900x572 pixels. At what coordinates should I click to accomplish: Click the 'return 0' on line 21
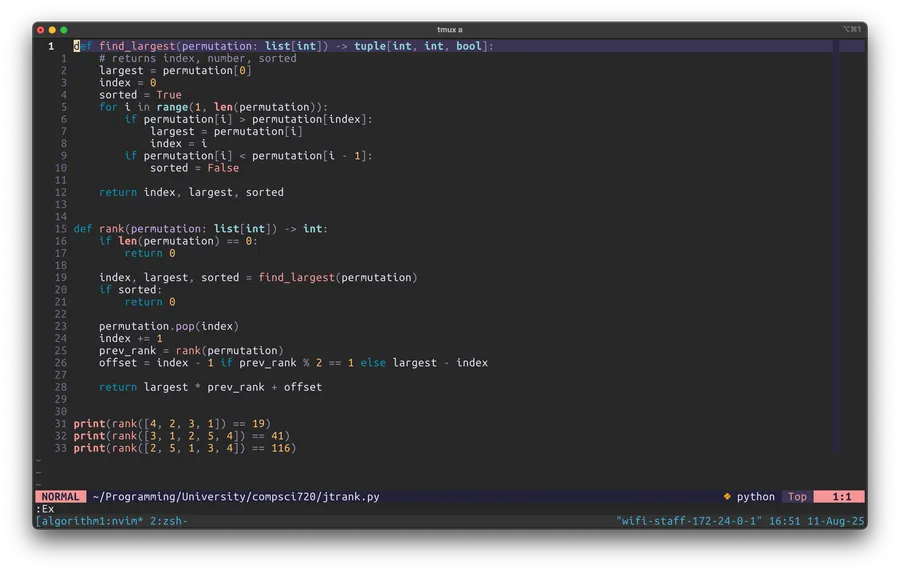click(x=150, y=302)
